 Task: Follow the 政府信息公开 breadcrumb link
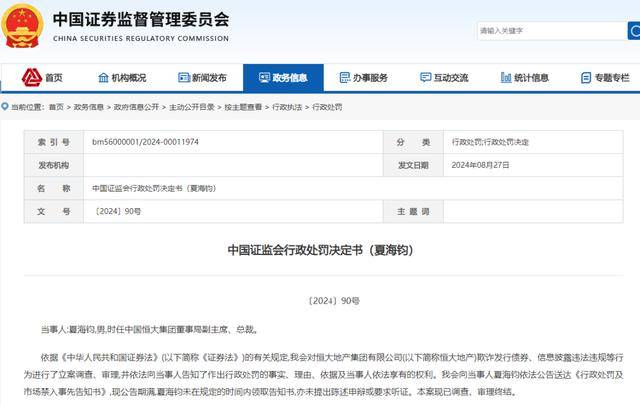pyautogui.click(x=136, y=107)
